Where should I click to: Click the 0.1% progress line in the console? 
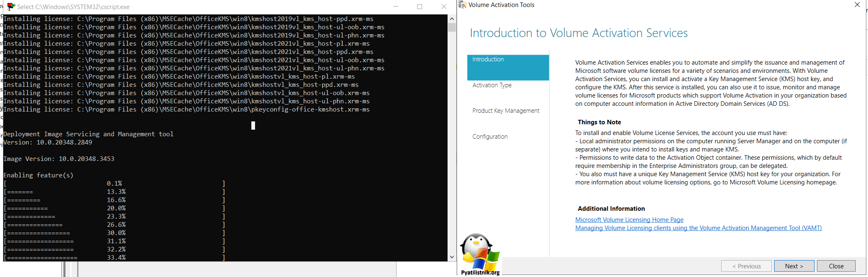point(114,184)
